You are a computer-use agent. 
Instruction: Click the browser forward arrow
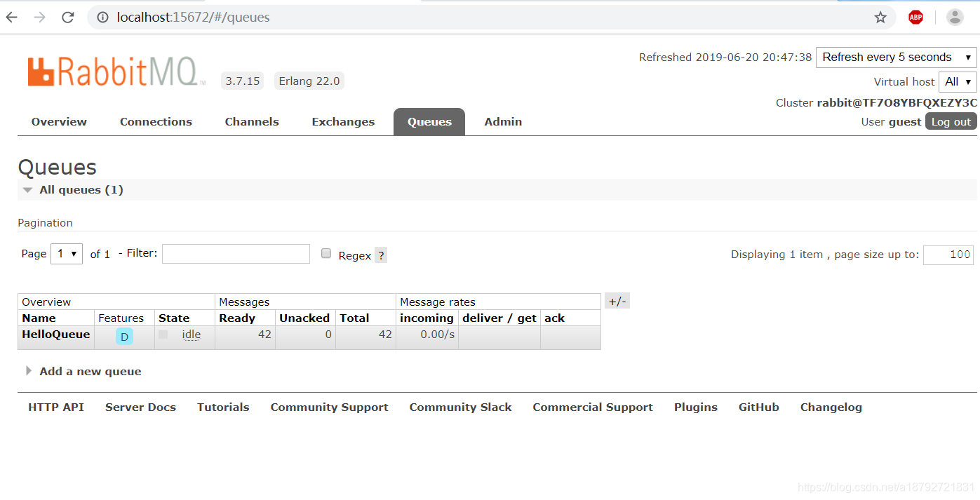[x=40, y=18]
